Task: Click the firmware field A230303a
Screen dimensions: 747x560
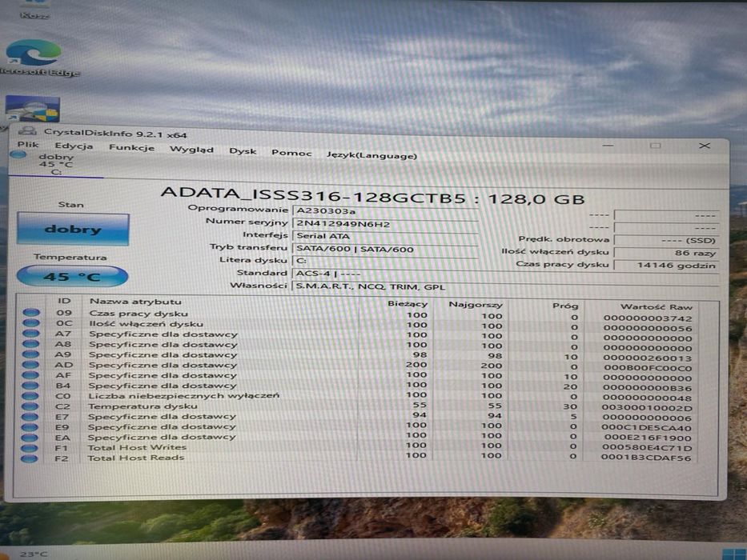Action: (385, 211)
